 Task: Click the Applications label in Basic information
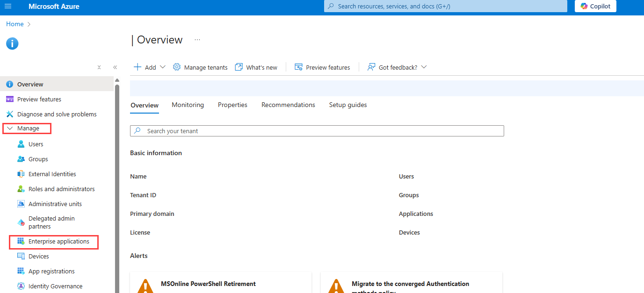pos(416,214)
